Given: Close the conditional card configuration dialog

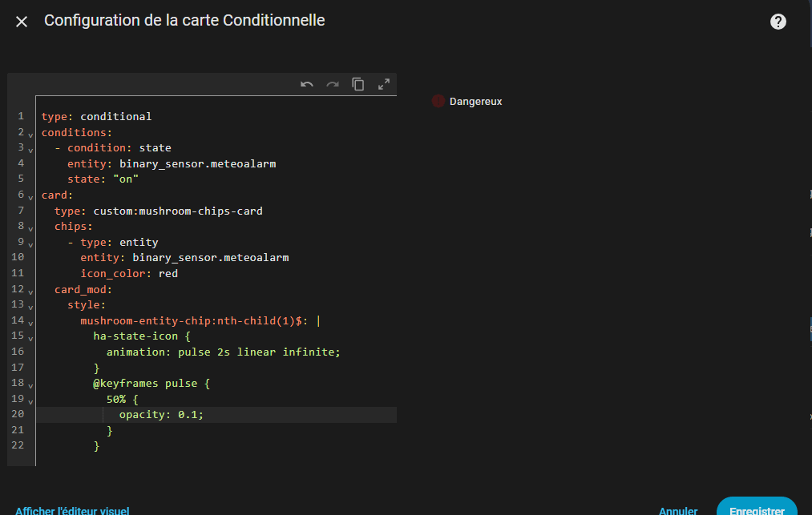Looking at the screenshot, I should [22, 22].
